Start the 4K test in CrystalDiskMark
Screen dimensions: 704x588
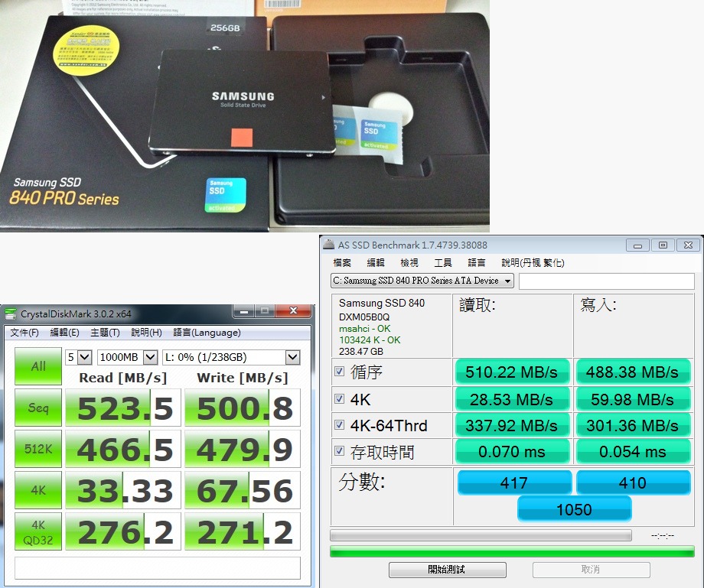pos(38,490)
